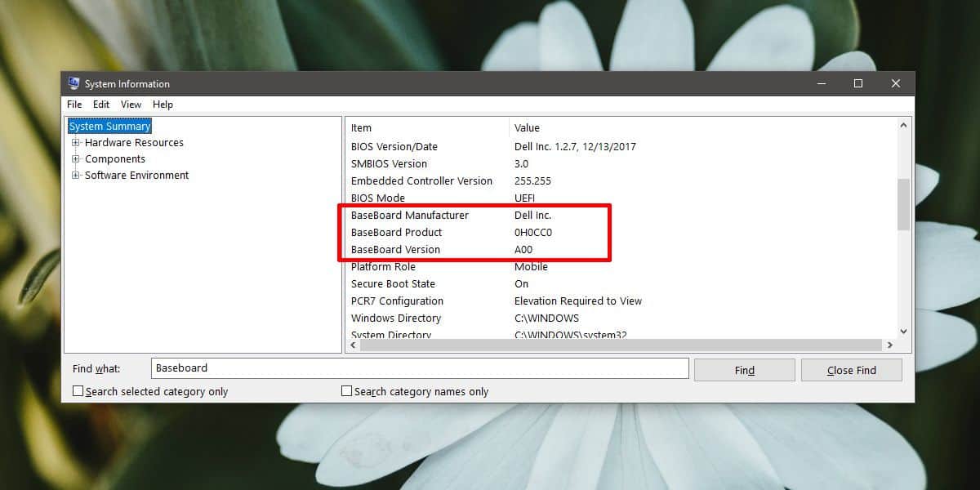980x490 pixels.
Task: Click the C:\WINDOWS value
Action: [x=546, y=318]
